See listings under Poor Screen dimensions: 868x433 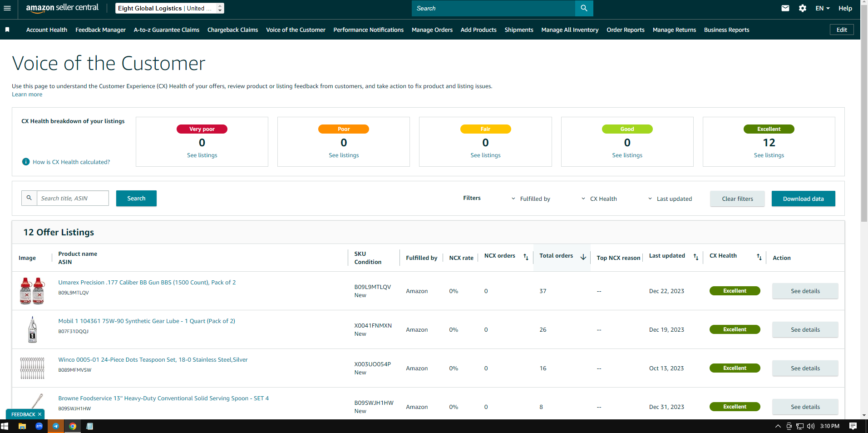pos(344,155)
